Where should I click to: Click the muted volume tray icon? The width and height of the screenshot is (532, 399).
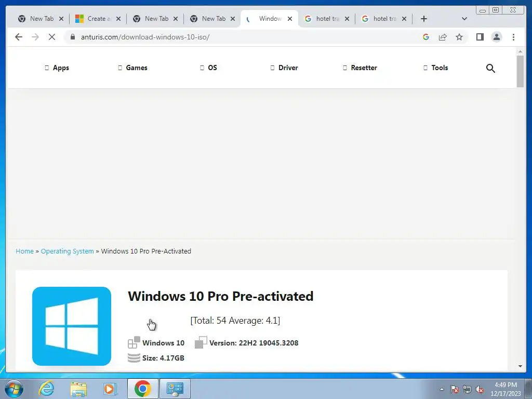pyautogui.click(x=480, y=389)
